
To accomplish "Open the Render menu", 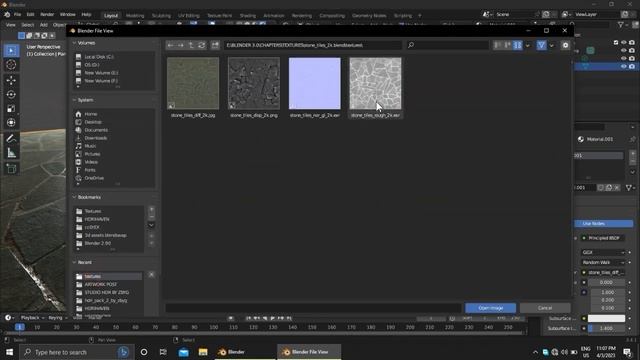I will coord(47,15).
